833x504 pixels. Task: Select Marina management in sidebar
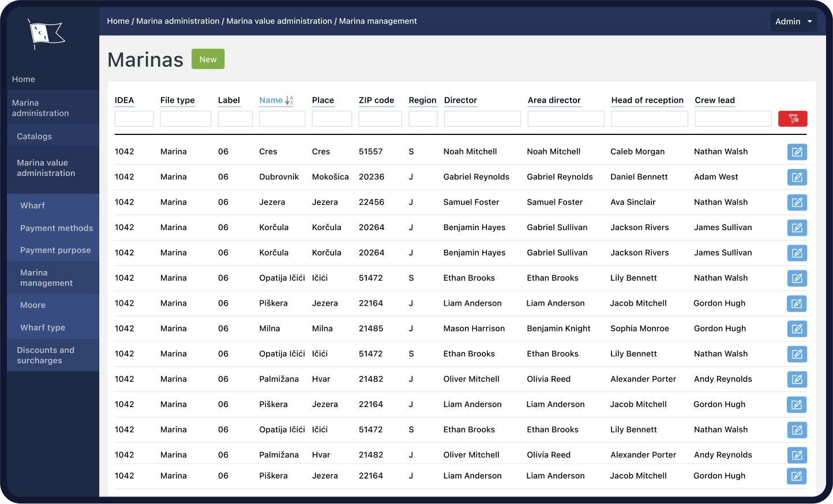tap(47, 278)
